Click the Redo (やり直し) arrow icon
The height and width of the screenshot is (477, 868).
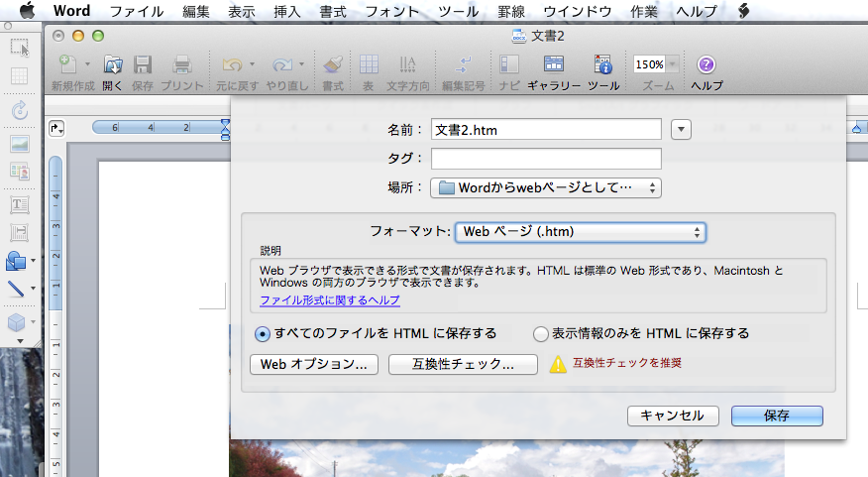click(x=281, y=64)
